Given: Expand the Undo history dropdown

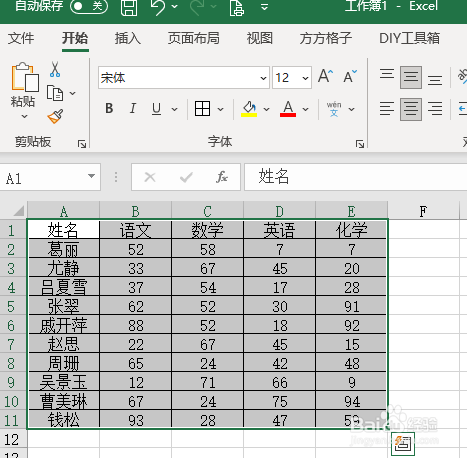Looking at the screenshot, I should coord(175,6).
